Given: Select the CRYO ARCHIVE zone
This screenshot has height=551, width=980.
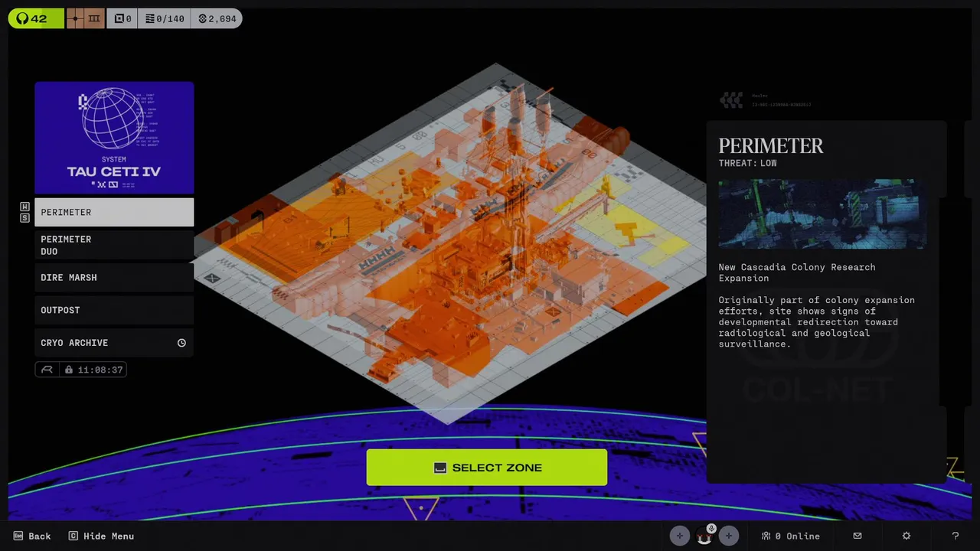Looking at the screenshot, I should point(114,343).
